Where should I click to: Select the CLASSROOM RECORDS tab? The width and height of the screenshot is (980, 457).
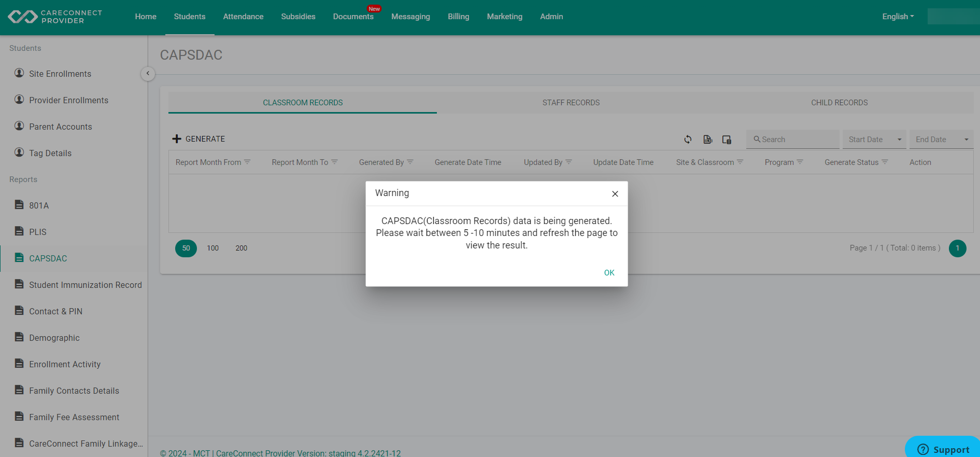(x=303, y=103)
